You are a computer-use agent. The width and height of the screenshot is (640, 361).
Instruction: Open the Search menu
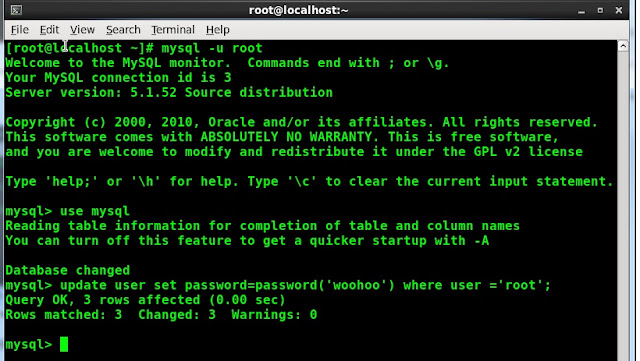[x=123, y=30]
